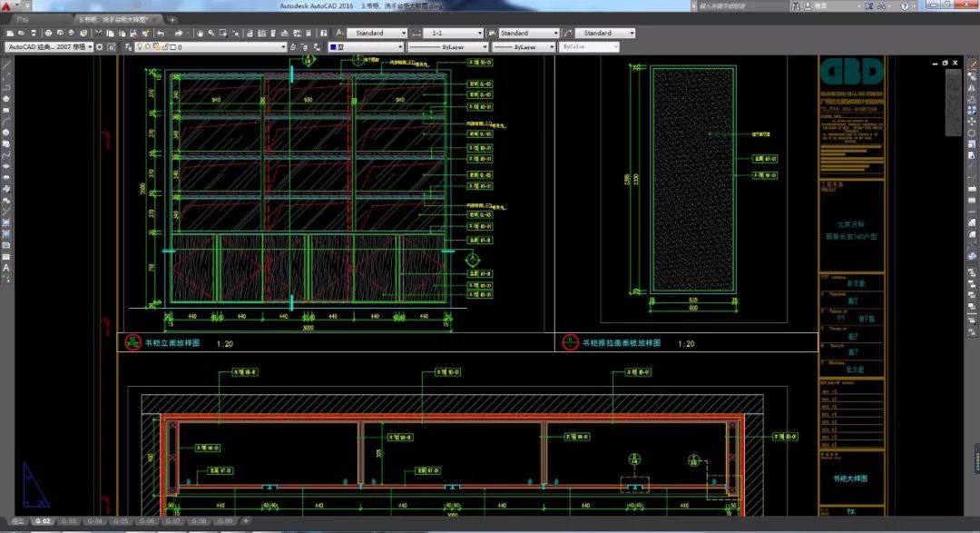Image resolution: width=980 pixels, height=533 pixels.
Task: Open the AutoCAD classic workspace dropdown
Action: point(49,46)
